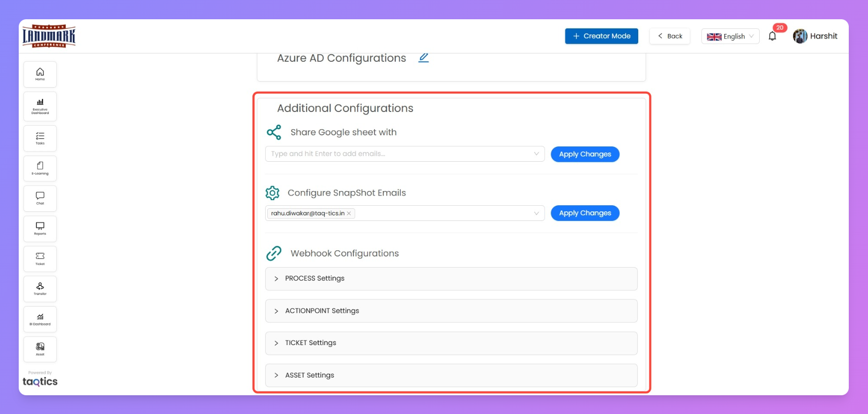868x414 pixels.
Task: Open the SnapShot Emails dropdown arrow
Action: 536,213
